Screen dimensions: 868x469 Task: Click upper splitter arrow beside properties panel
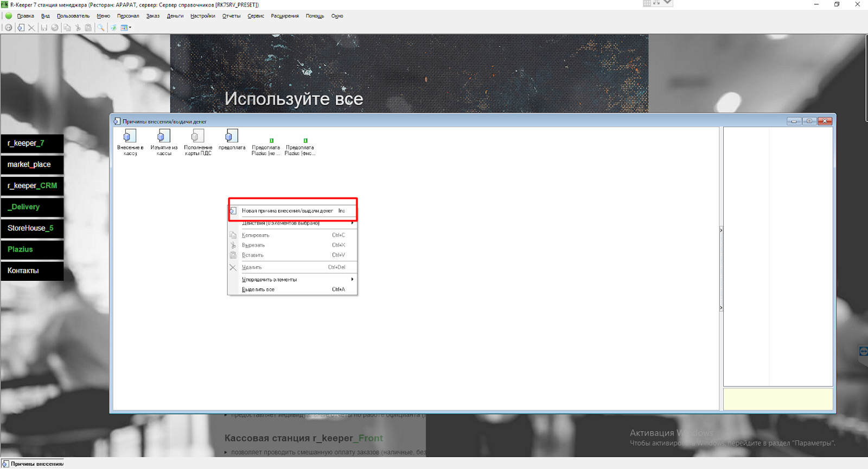coord(721,230)
